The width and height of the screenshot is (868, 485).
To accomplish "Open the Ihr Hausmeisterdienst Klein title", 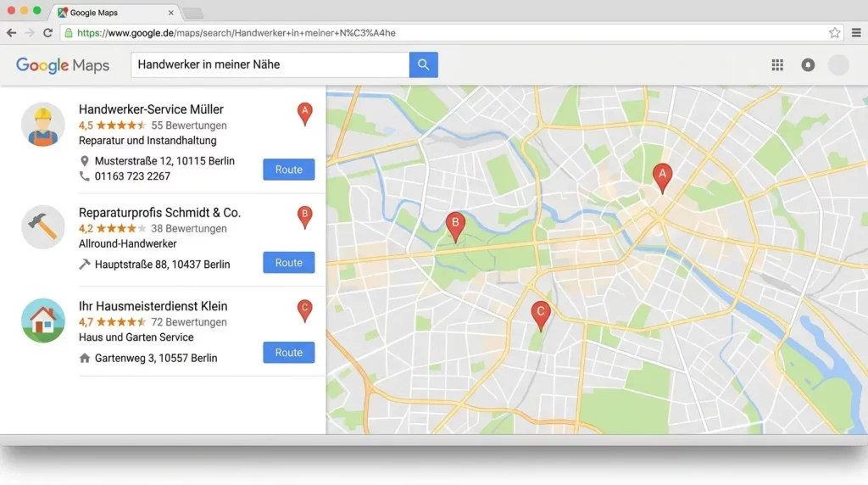I will (153, 306).
